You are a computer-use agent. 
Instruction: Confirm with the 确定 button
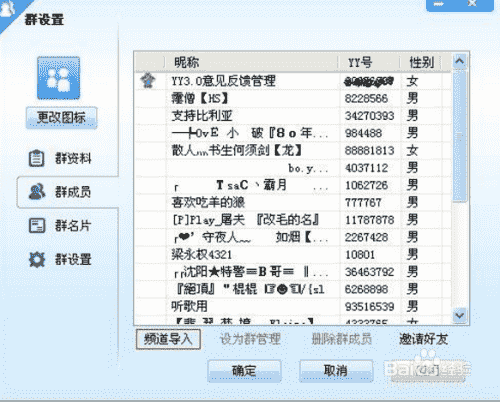[x=244, y=371]
